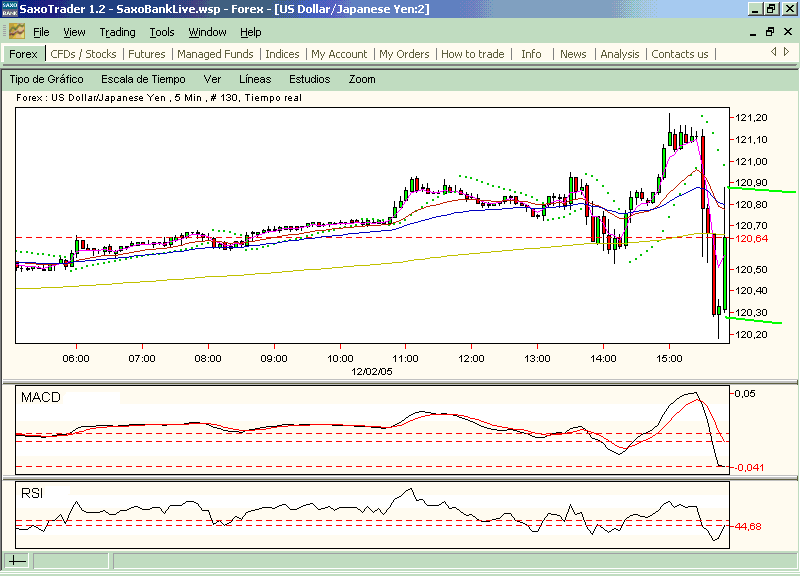
Task: Switch to the How to trade tab
Action: (x=472, y=54)
